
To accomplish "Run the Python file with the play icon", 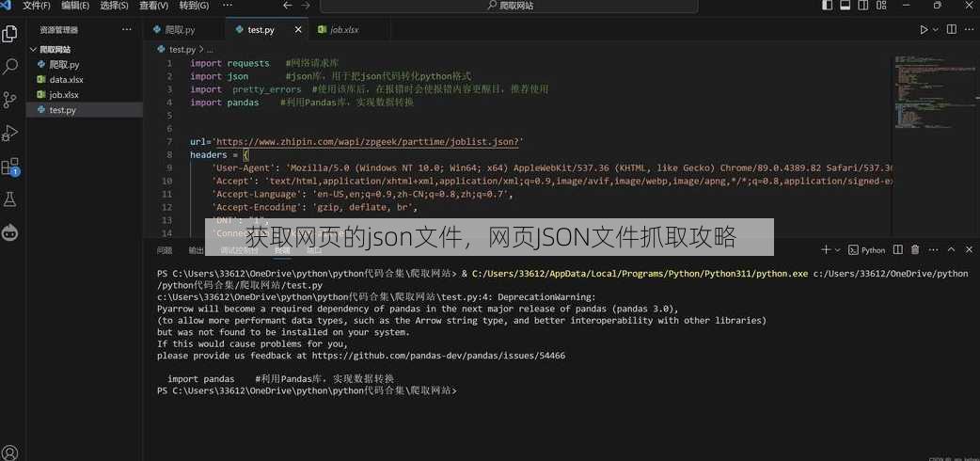I will [x=924, y=29].
